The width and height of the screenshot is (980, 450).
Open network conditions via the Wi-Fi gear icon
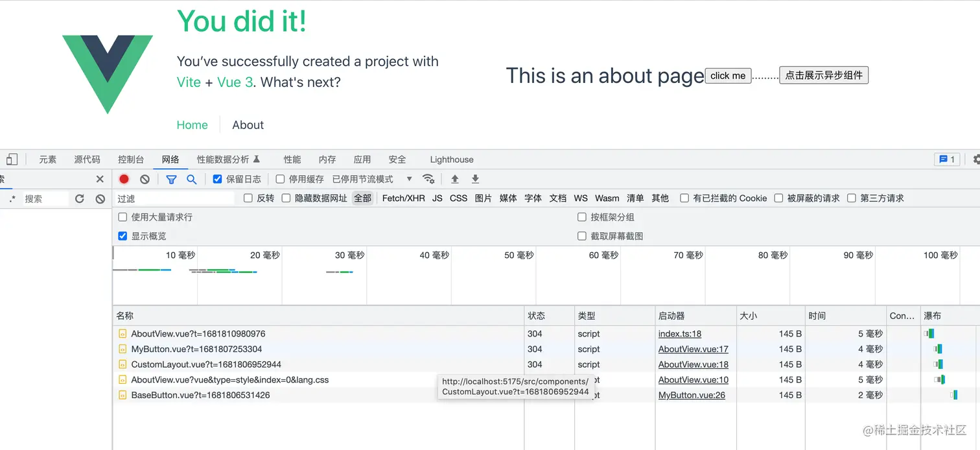click(428, 179)
